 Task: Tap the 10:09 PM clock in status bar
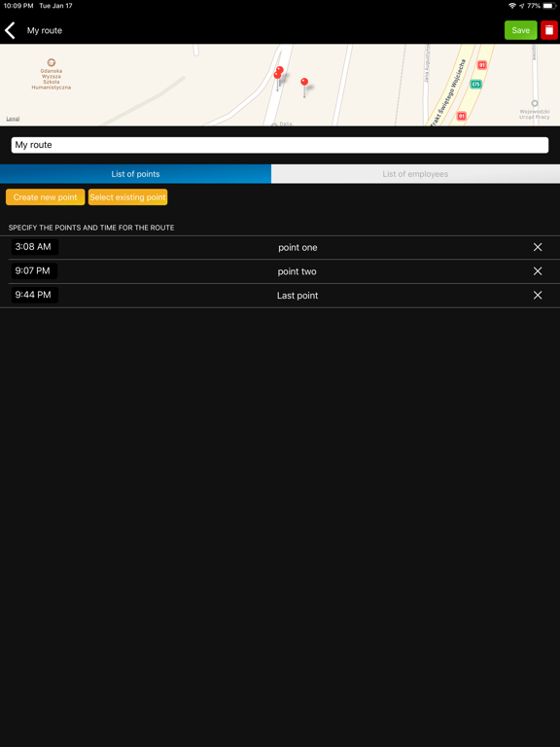[x=18, y=6]
